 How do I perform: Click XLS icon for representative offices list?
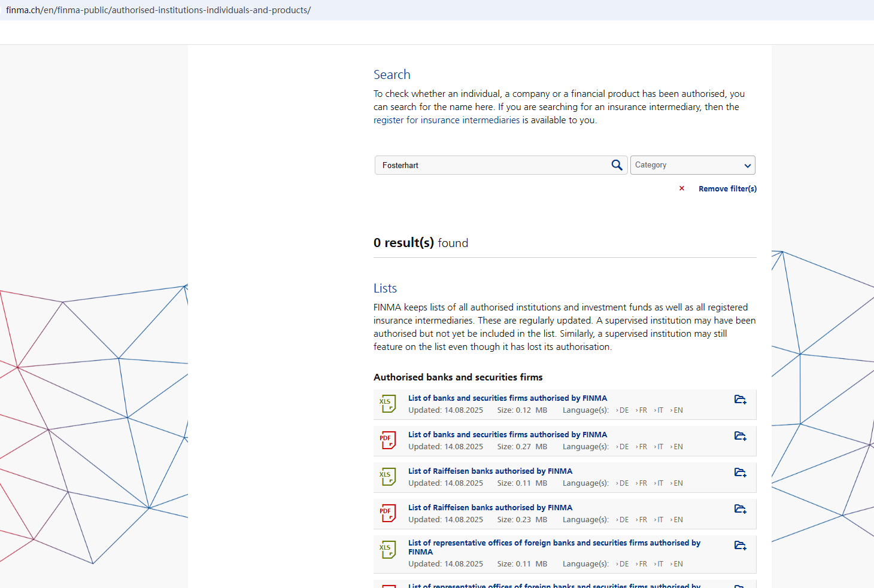click(x=387, y=550)
